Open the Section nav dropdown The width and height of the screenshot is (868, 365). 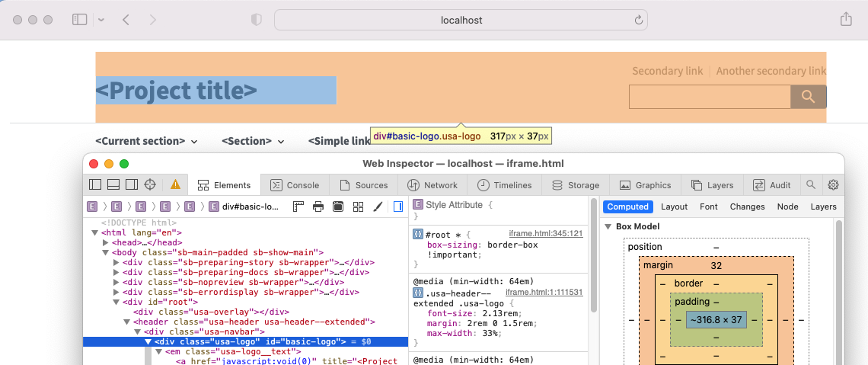click(253, 141)
